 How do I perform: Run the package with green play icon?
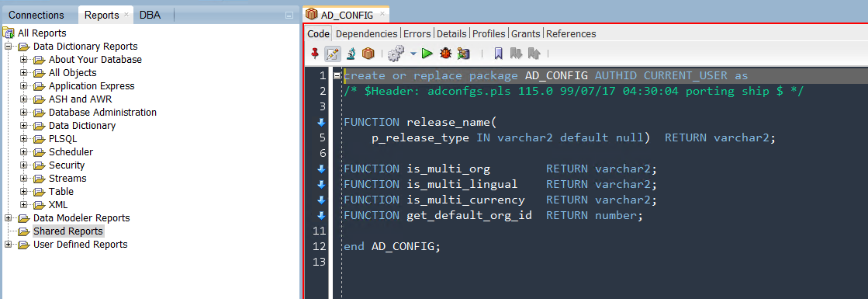pyautogui.click(x=427, y=54)
